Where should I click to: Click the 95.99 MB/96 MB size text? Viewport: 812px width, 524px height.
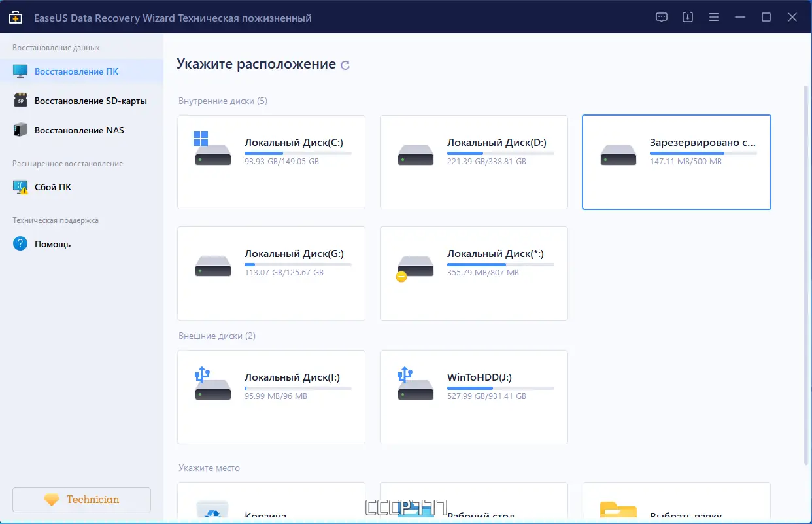coord(276,396)
